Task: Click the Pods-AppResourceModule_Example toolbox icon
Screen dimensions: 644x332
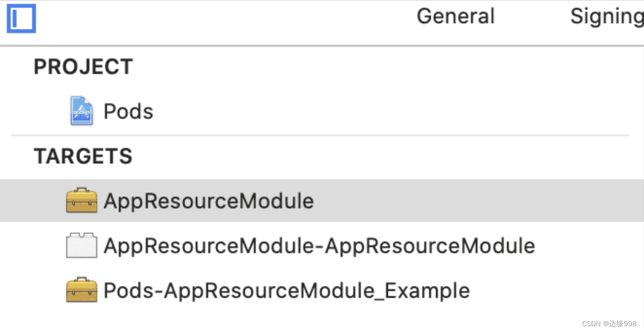Action: point(81,291)
